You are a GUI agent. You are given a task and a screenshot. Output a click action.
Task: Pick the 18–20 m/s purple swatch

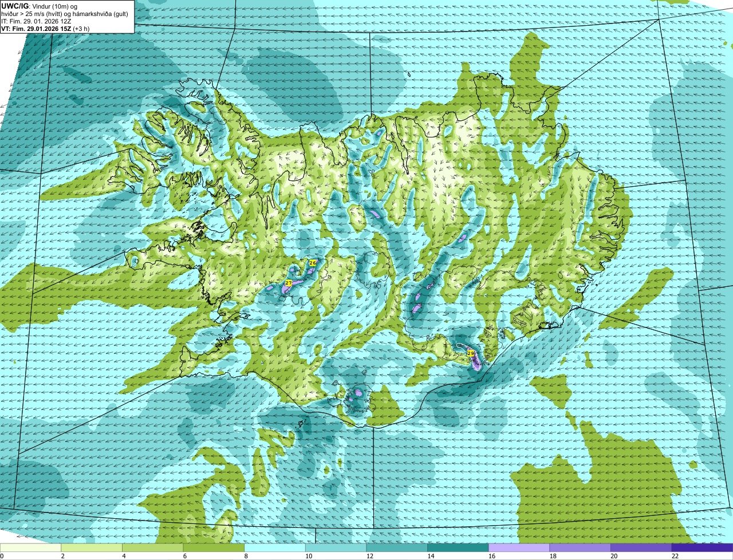click(580, 548)
